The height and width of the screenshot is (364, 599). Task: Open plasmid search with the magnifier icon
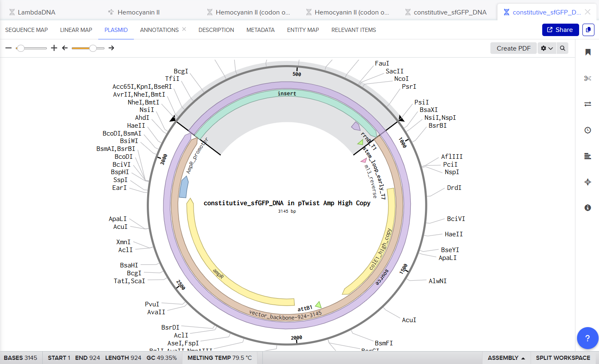tap(562, 48)
